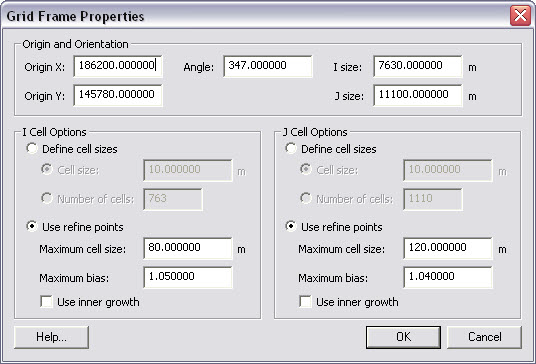Enable Use inner growth for J cells

click(x=305, y=302)
